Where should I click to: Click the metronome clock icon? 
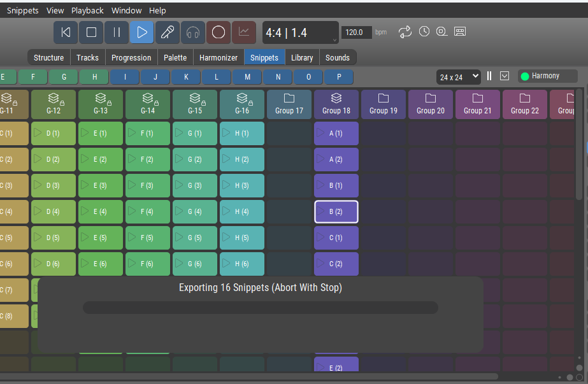424,32
